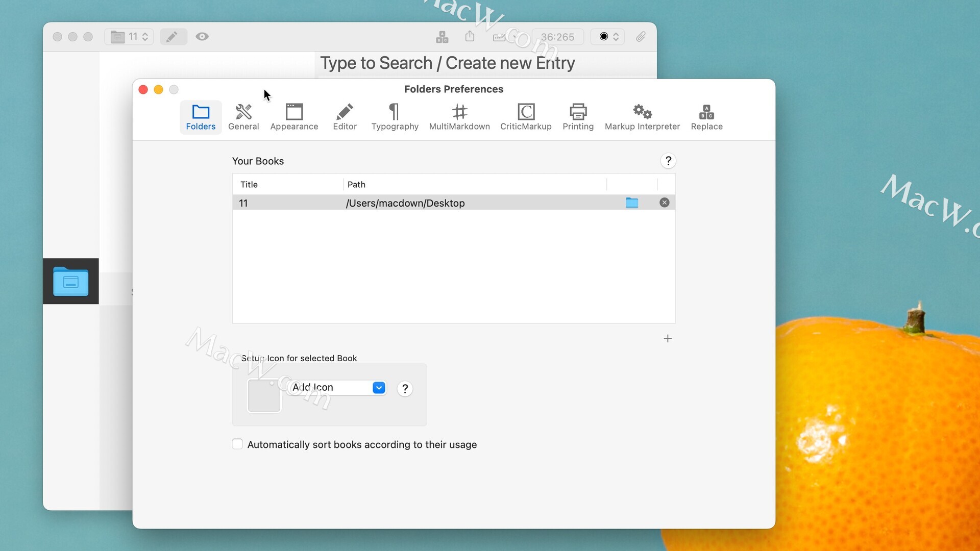
Task: Open book selector 11 in main window
Action: click(129, 37)
